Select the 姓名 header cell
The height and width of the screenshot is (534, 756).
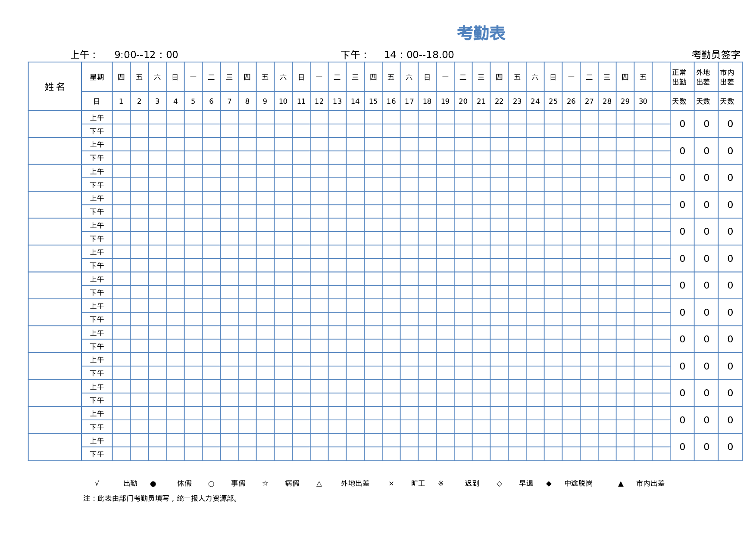pyautogui.click(x=55, y=87)
